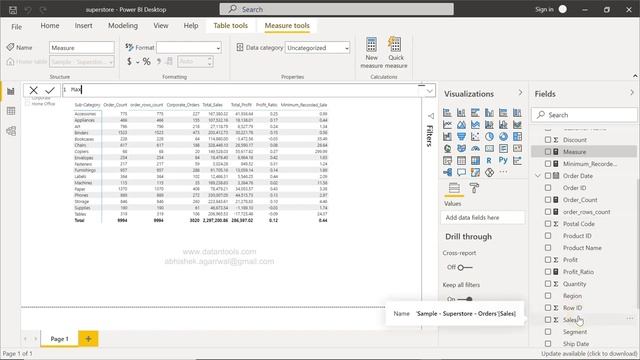Select the donut chart visual

click(503, 136)
